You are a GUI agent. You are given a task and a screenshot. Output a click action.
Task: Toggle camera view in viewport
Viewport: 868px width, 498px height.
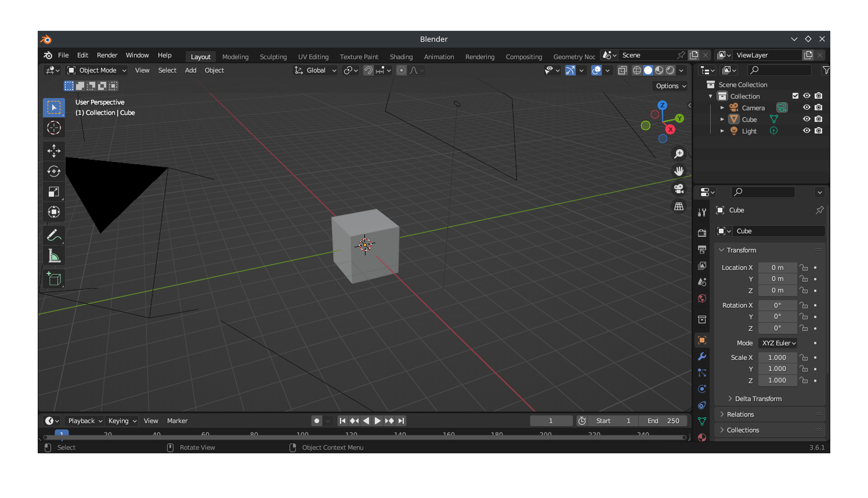coord(678,189)
